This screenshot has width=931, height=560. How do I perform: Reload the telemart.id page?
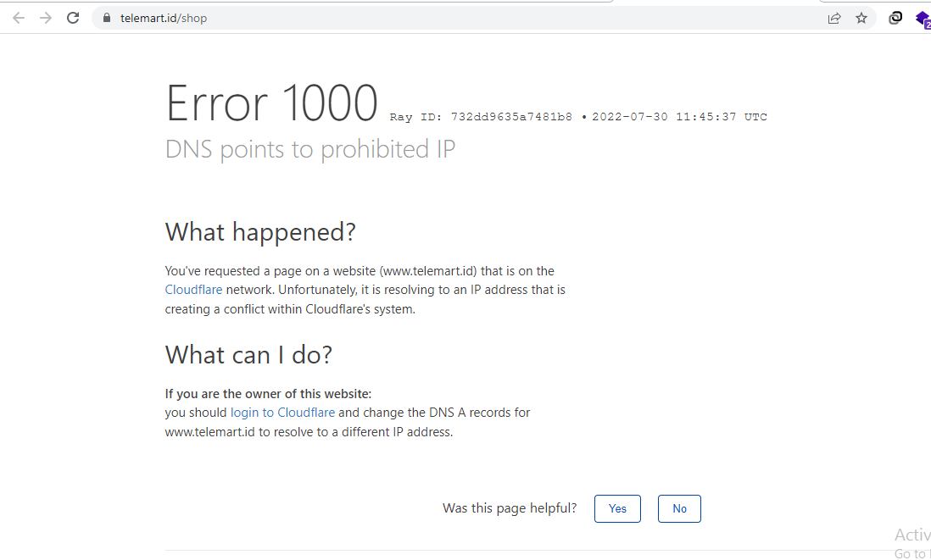(x=73, y=18)
